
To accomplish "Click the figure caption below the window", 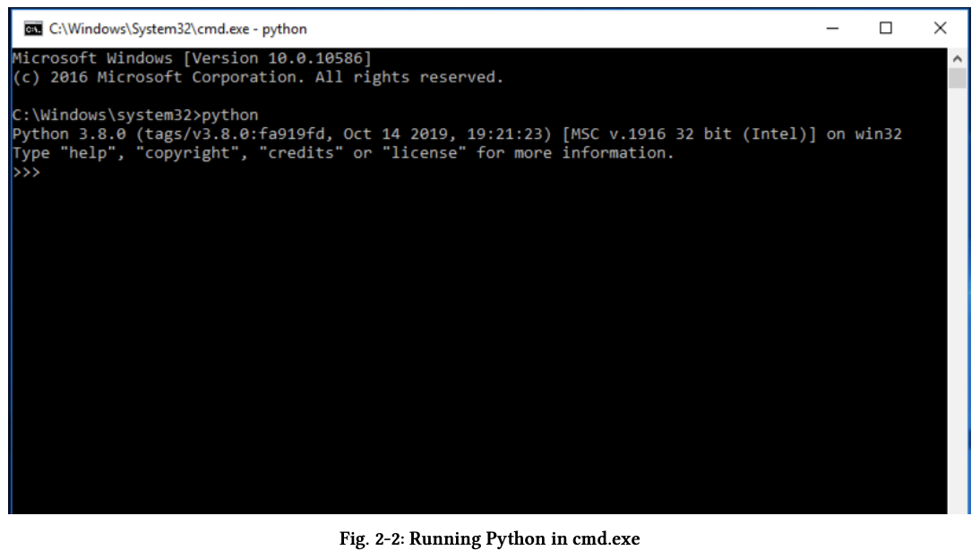I will (x=490, y=539).
